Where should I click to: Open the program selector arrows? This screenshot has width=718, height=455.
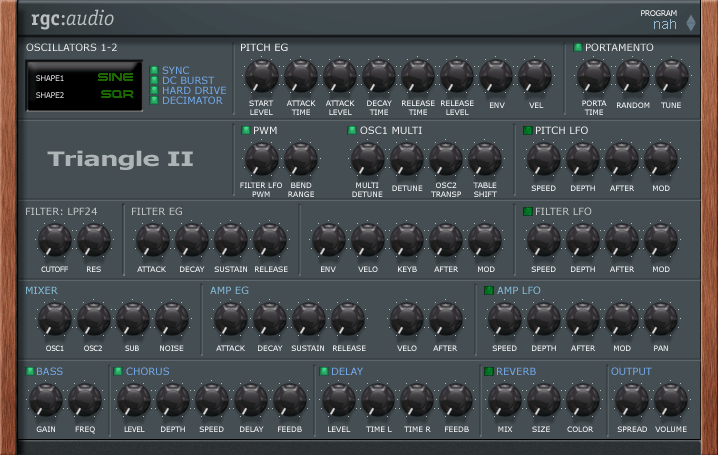pyautogui.click(x=691, y=23)
